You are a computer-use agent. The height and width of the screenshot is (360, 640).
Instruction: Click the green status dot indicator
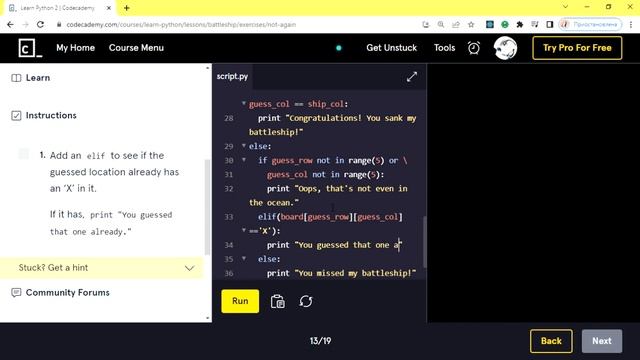(338, 48)
